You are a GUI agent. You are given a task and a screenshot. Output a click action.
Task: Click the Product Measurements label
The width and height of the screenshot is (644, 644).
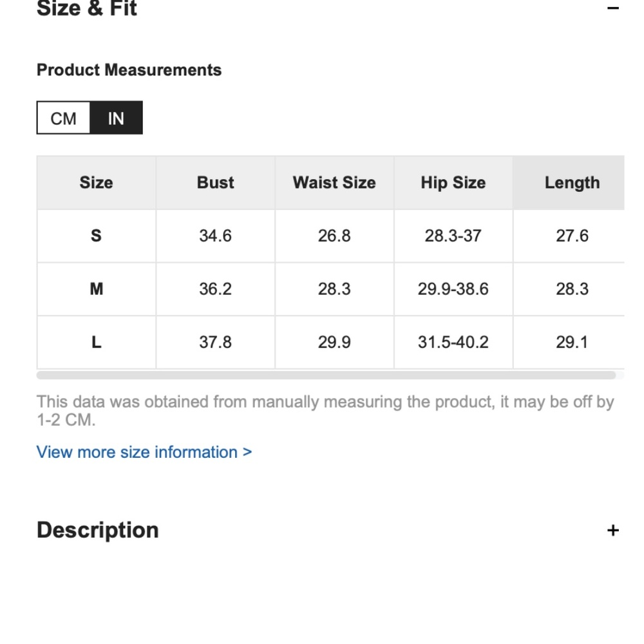coord(129,70)
